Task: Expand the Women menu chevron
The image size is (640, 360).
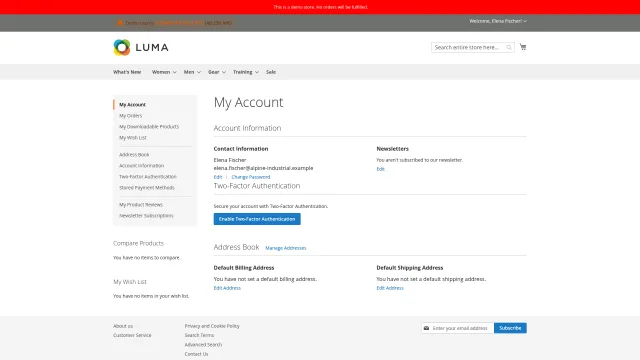Action: click(175, 72)
